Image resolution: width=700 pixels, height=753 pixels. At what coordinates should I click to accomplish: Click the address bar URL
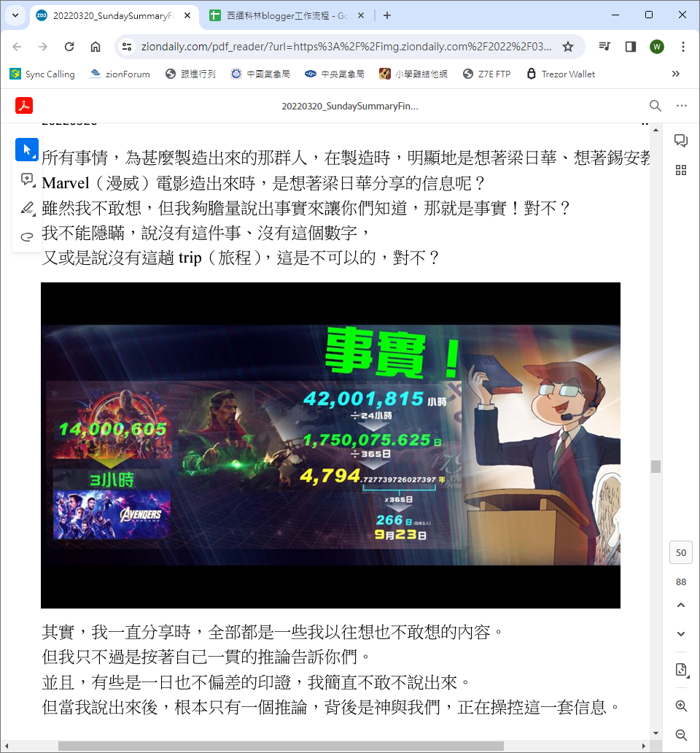tap(346, 47)
